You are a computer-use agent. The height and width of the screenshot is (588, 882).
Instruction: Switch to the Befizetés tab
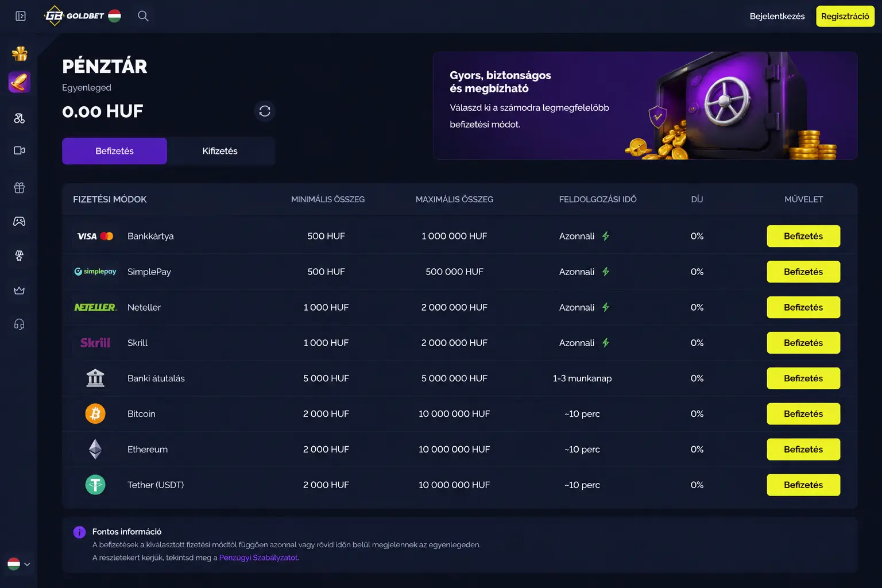tap(114, 151)
